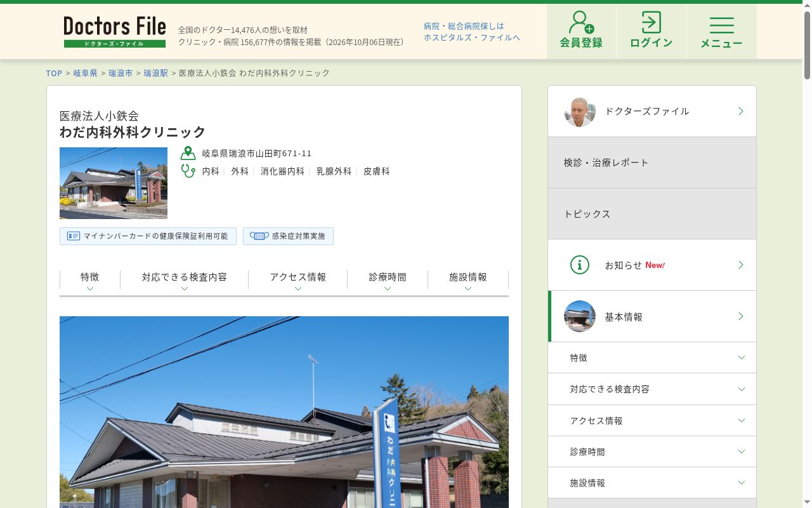Click the small clinic photo thumbnail
Screen dimensions: 812x508
(114, 183)
